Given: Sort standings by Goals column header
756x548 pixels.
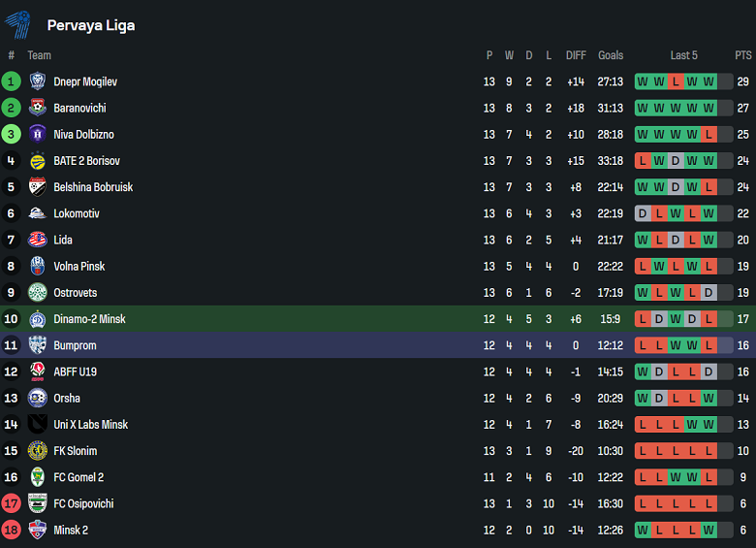Looking at the screenshot, I should pos(611,55).
